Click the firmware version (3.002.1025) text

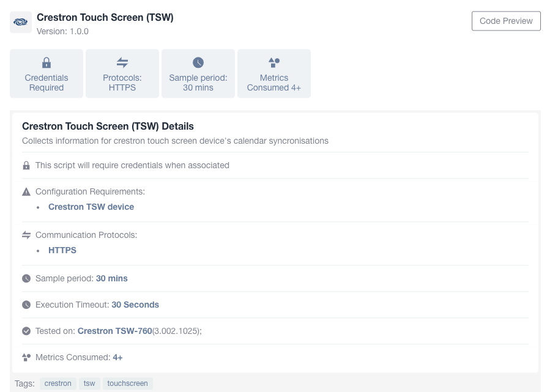177,331
